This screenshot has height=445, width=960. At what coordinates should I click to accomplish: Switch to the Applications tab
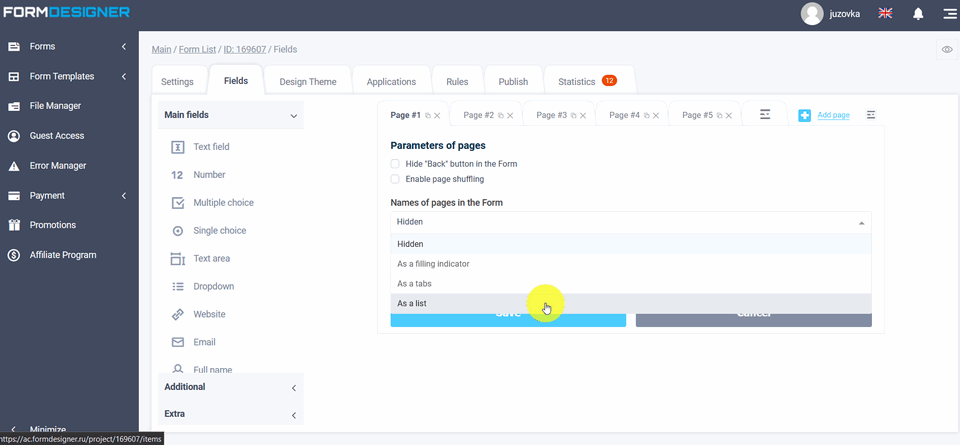pos(391,81)
